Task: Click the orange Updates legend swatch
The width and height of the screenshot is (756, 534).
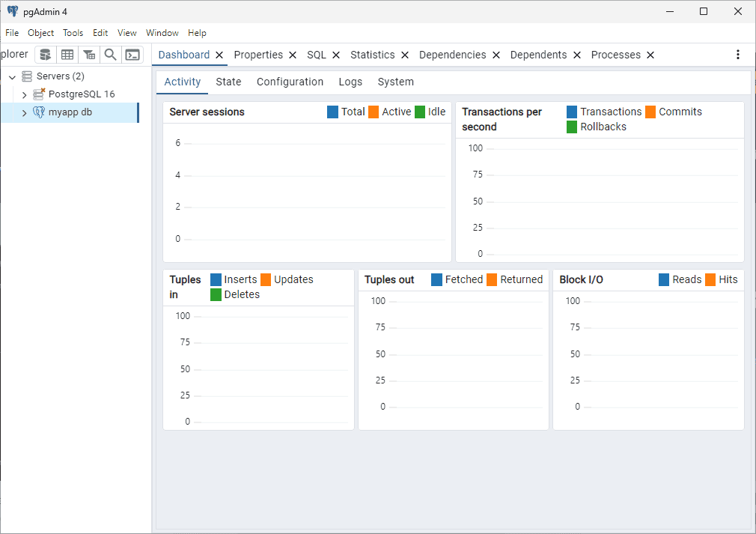Action: (x=266, y=280)
